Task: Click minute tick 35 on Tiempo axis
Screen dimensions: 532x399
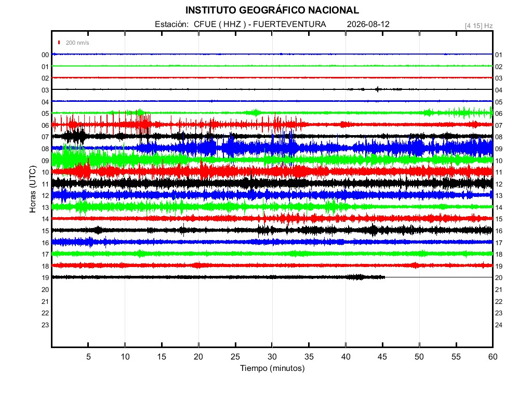Action: coord(309,356)
